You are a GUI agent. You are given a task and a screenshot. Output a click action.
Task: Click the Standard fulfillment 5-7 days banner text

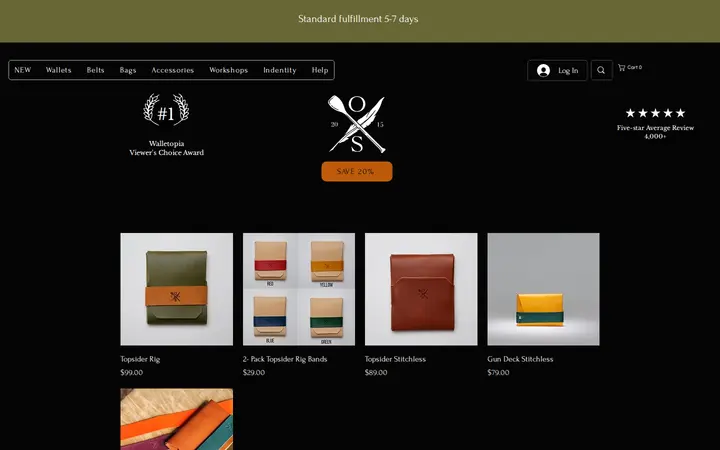click(x=358, y=19)
